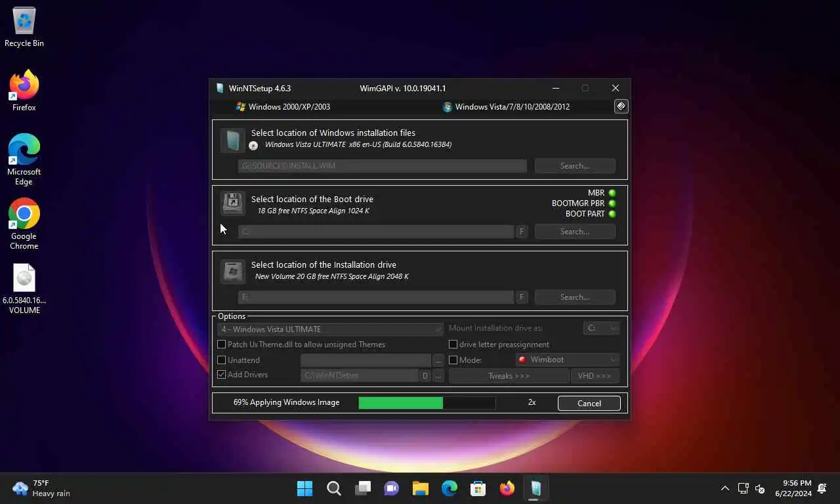Open Firefox from the taskbar
The image size is (840, 504).
pyautogui.click(x=507, y=488)
